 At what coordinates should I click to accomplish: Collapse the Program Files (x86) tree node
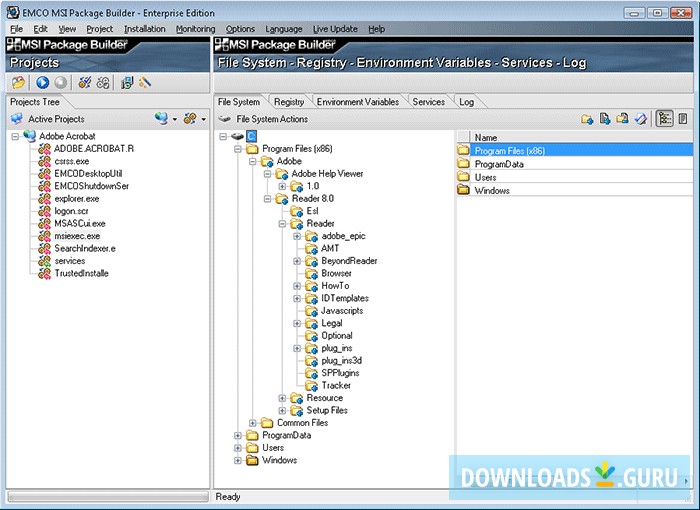[238, 149]
